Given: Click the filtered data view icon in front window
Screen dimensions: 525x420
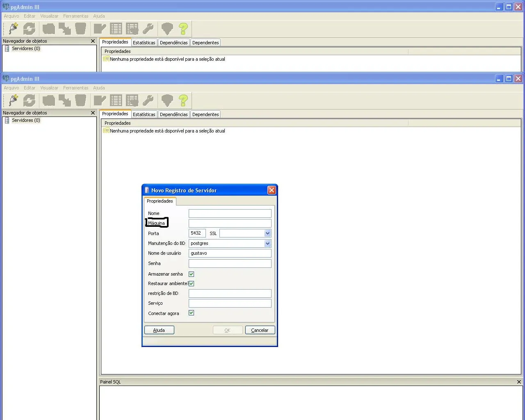Looking at the screenshot, I should click(132, 100).
